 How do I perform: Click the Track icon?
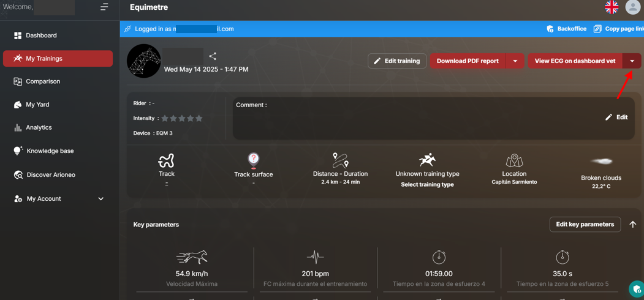tap(167, 160)
